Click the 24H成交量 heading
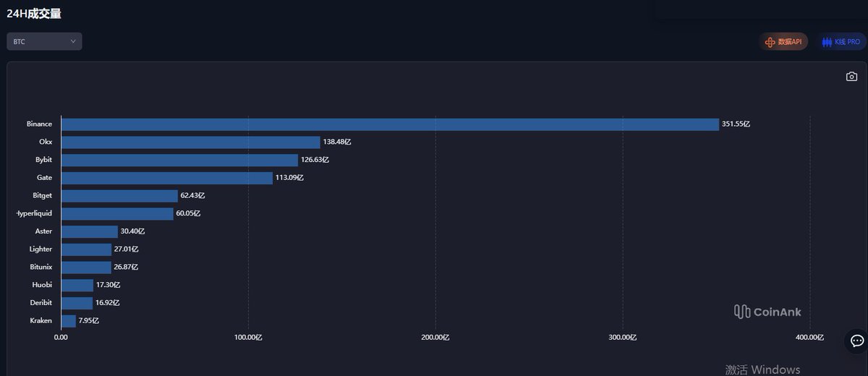Image resolution: width=868 pixels, height=376 pixels. (x=33, y=13)
